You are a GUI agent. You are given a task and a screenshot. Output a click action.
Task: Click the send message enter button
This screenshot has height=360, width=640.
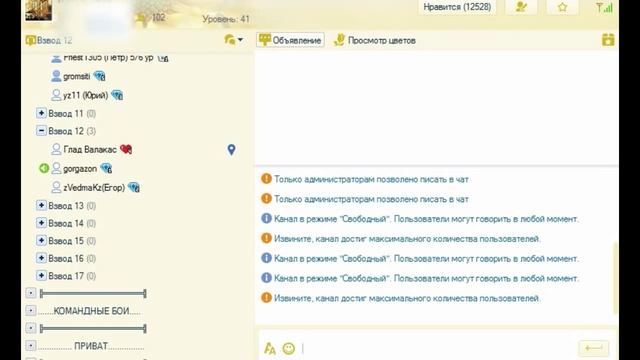click(593, 348)
